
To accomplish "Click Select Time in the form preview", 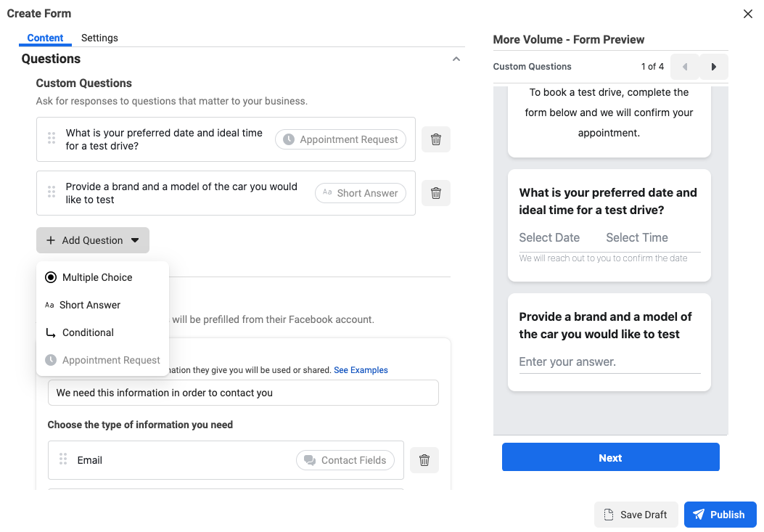I will point(637,238).
